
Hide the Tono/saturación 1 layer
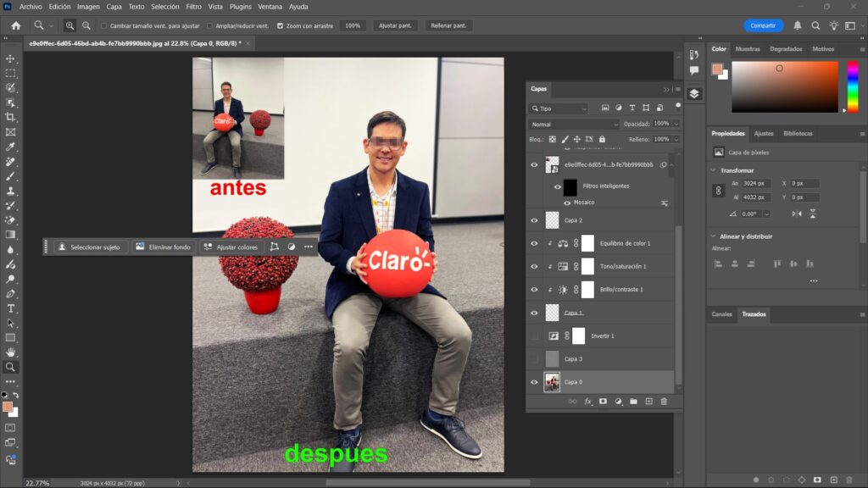pos(534,266)
